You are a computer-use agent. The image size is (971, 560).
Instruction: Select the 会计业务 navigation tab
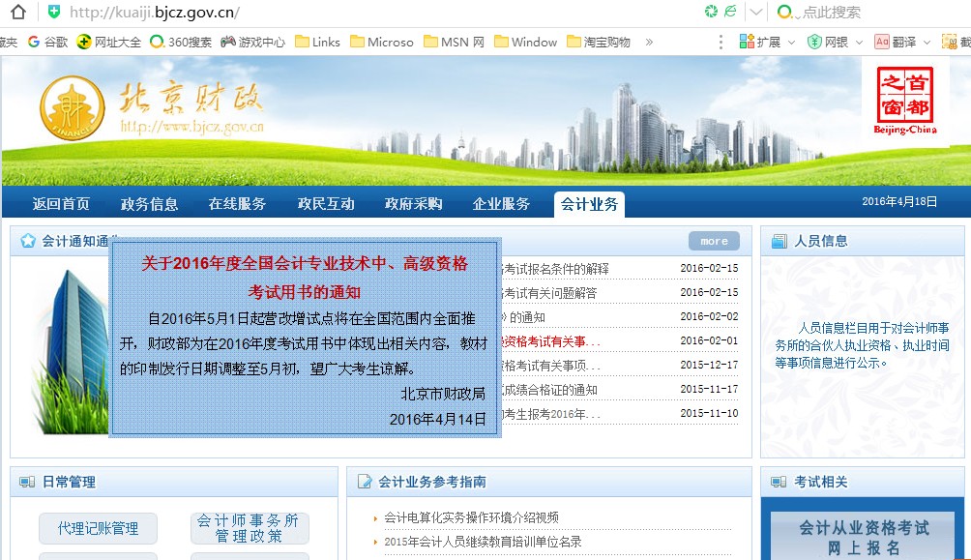click(x=589, y=204)
